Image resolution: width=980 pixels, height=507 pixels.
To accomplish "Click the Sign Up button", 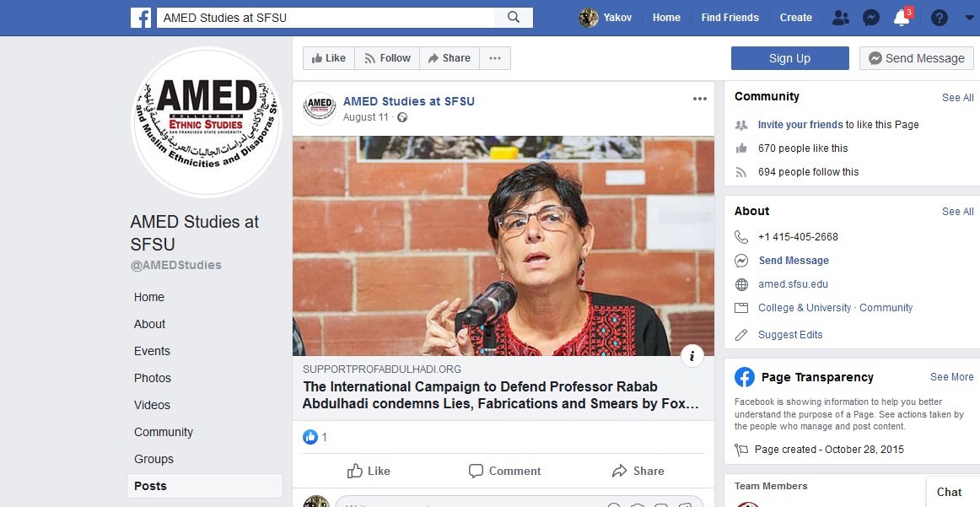I will click(790, 58).
